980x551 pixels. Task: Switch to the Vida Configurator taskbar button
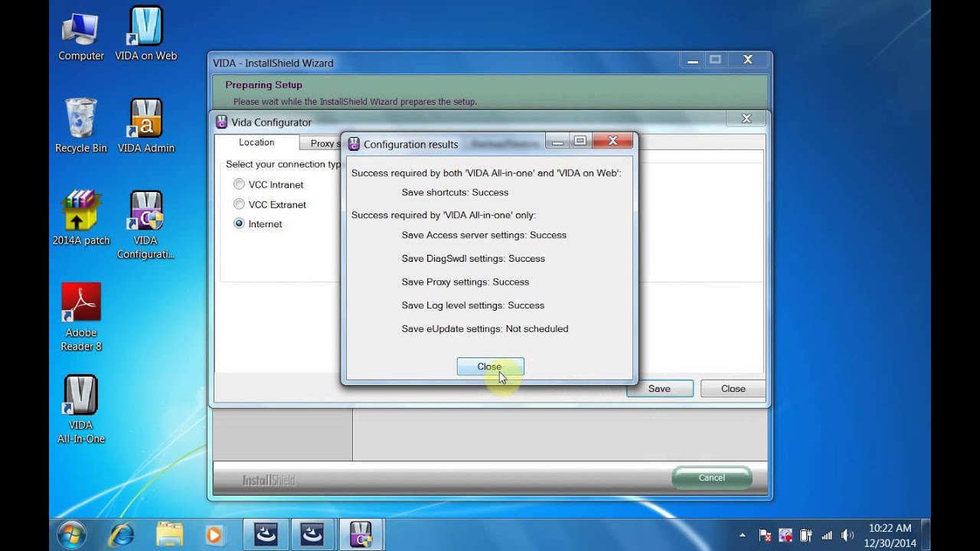pyautogui.click(x=360, y=534)
